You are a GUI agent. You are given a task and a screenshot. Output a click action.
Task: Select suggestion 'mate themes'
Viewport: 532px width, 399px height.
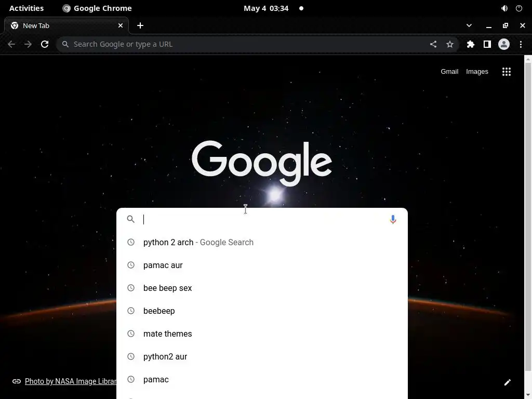click(262, 334)
